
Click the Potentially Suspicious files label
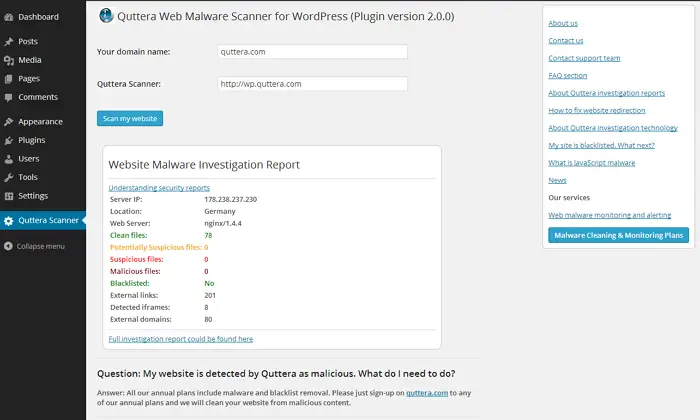156,247
